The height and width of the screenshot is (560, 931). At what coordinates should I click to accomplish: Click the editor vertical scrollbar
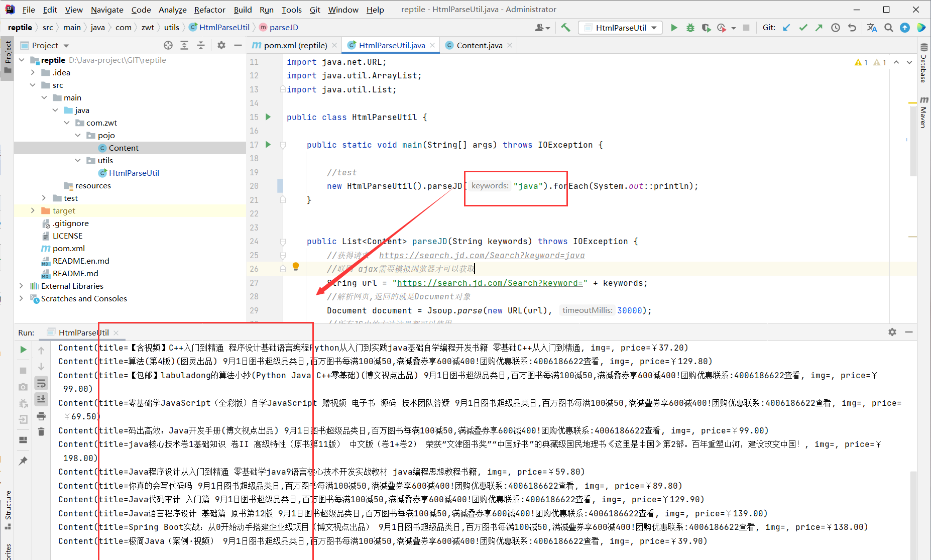click(913, 141)
